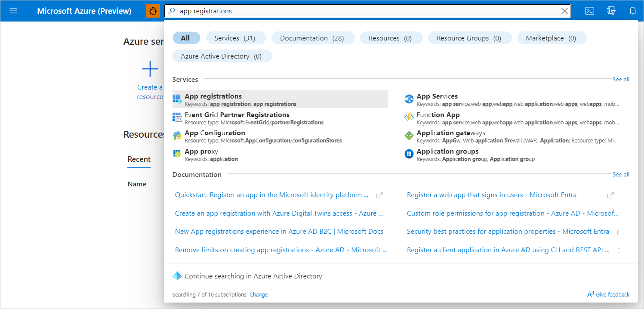The height and width of the screenshot is (309, 644).
Task: Click into the app registrations search field
Action: click(x=367, y=11)
